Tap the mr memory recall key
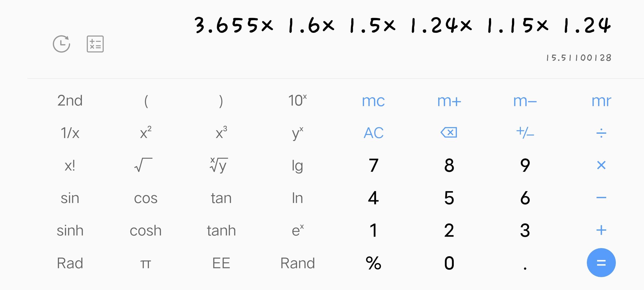 coord(601,101)
